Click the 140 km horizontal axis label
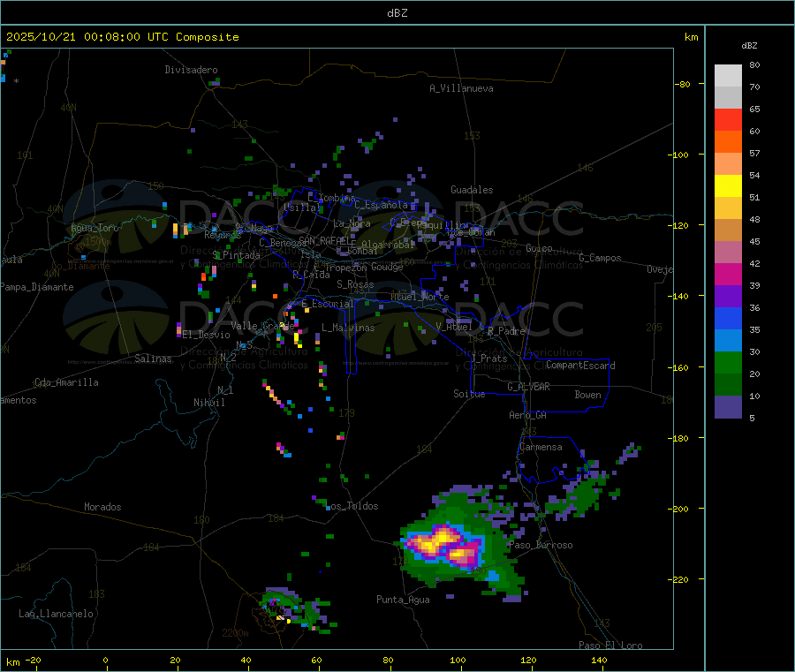 pos(599,661)
